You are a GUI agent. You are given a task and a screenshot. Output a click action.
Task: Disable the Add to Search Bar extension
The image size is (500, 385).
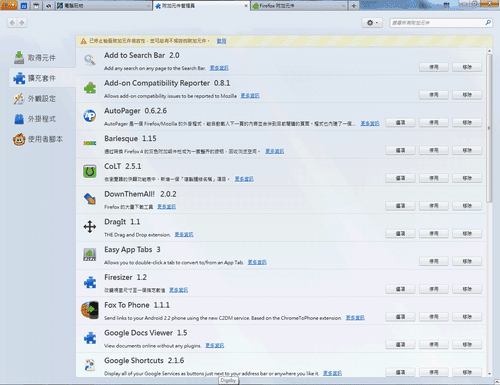coord(434,67)
